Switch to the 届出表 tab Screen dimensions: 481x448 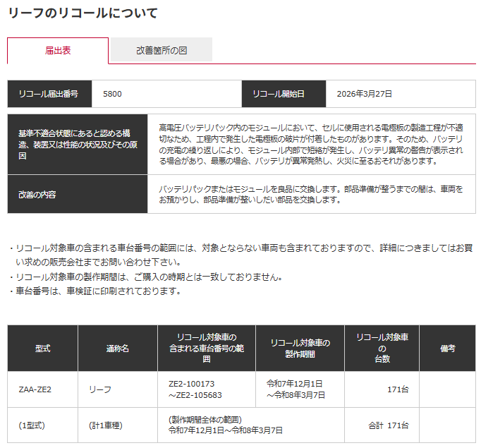coord(58,51)
